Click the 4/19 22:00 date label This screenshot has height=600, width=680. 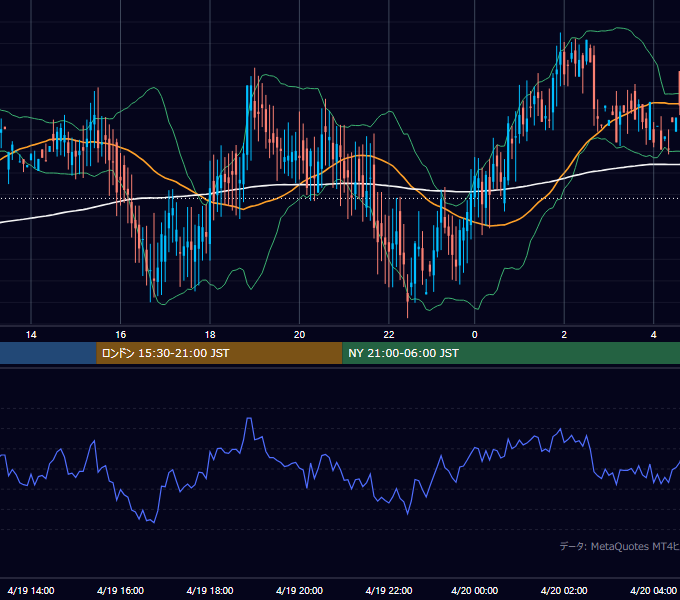[x=389, y=590]
